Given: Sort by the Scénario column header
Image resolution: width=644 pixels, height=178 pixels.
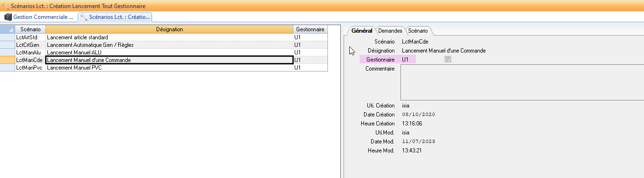Looking at the screenshot, I should click(30, 29).
